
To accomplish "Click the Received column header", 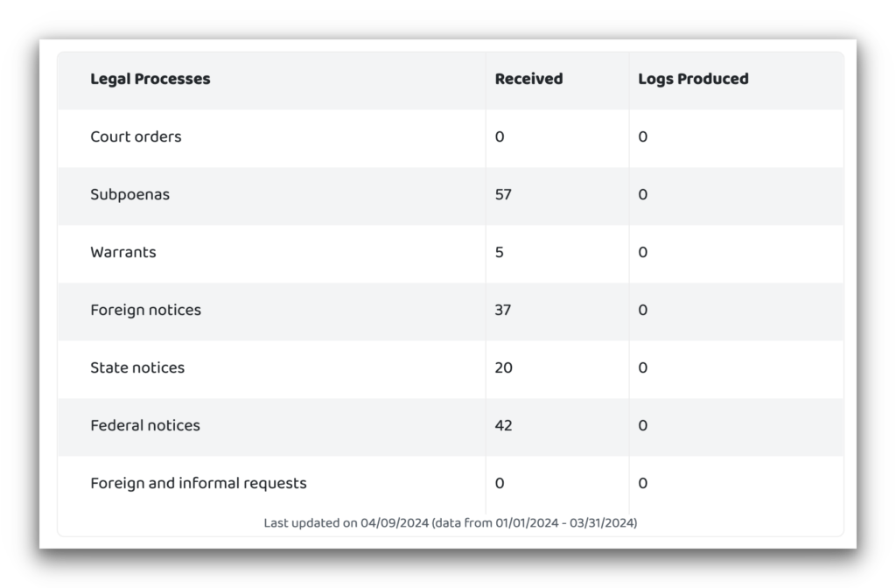I will point(528,79).
